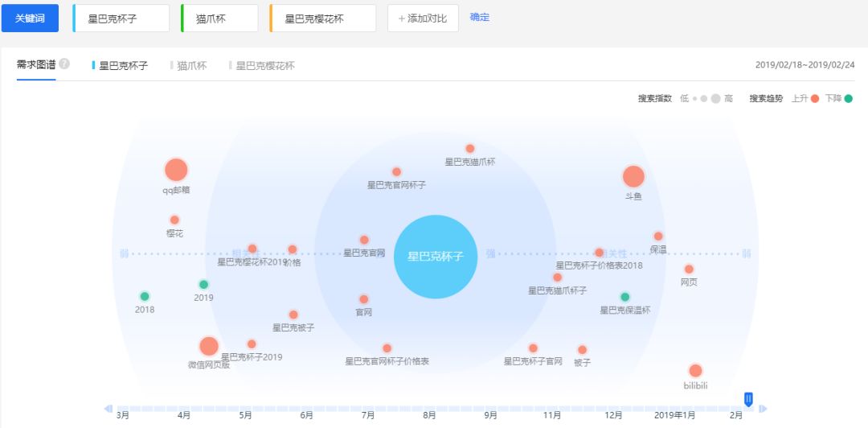Image resolution: width=868 pixels, height=428 pixels.
Task: Click the 星巴克官网杯子 node dot
Action: [396, 172]
